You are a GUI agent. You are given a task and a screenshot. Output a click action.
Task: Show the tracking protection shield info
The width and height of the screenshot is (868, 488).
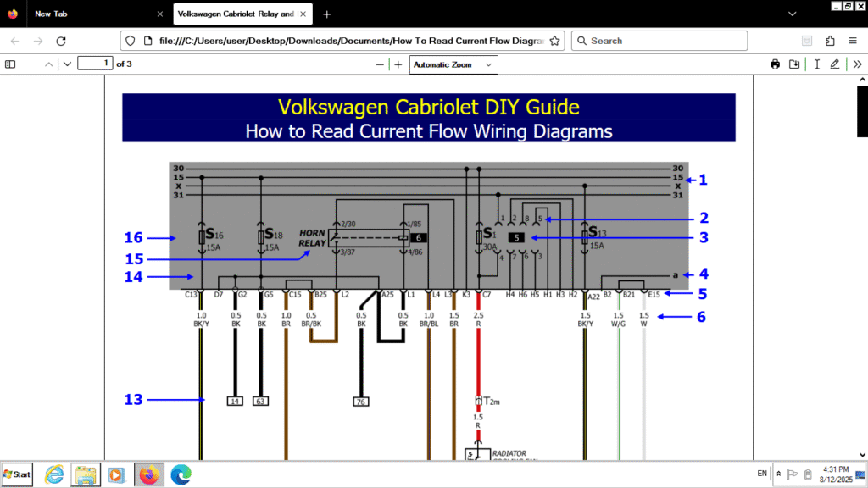coord(130,41)
